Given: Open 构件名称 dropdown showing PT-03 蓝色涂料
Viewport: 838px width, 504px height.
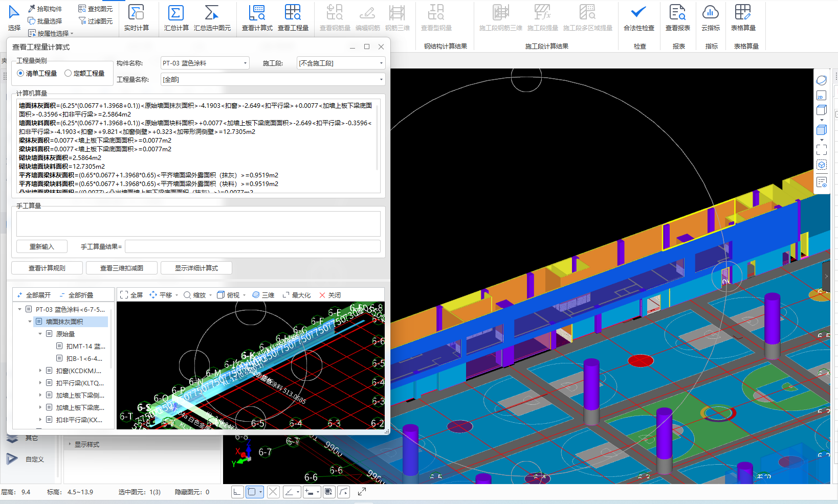Looking at the screenshot, I should click(x=205, y=63).
